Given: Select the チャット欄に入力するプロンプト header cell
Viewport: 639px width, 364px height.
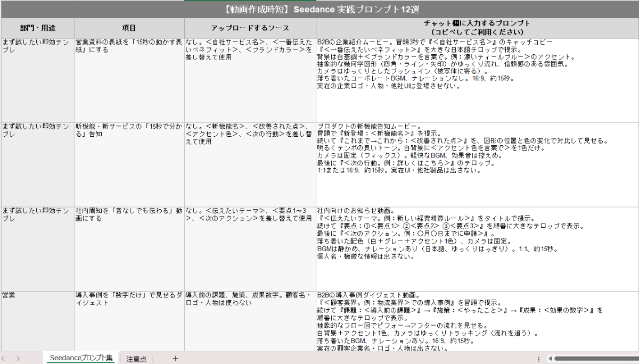Looking at the screenshot, I should coord(478,28).
